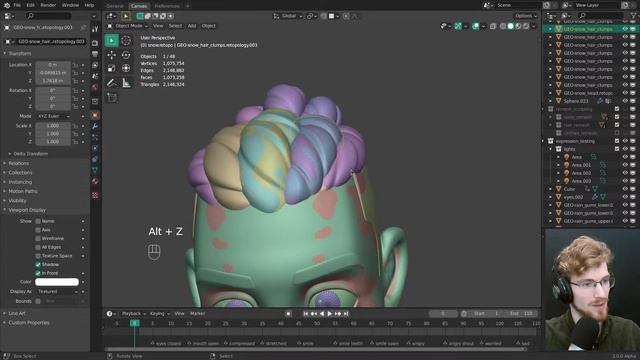Click the white object Color swatch
This screenshot has height=360, width=640.
click(57, 282)
